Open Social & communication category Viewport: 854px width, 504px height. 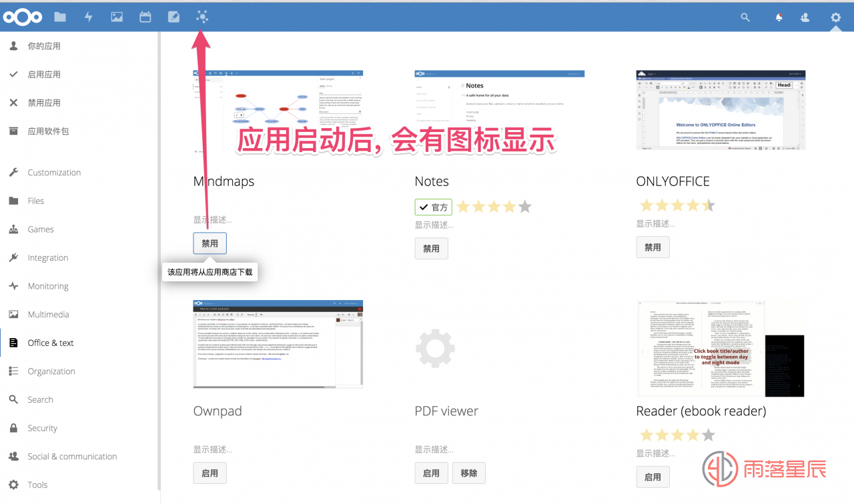click(x=72, y=457)
